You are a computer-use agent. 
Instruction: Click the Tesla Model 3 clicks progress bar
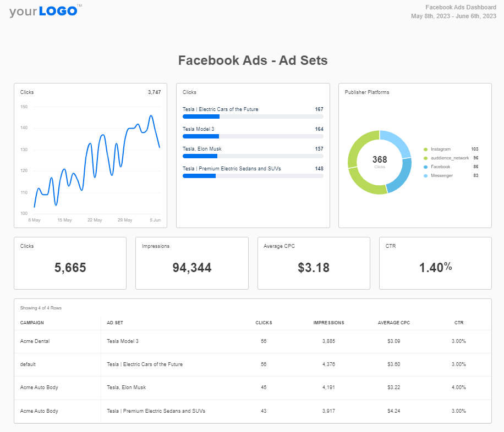pos(253,136)
